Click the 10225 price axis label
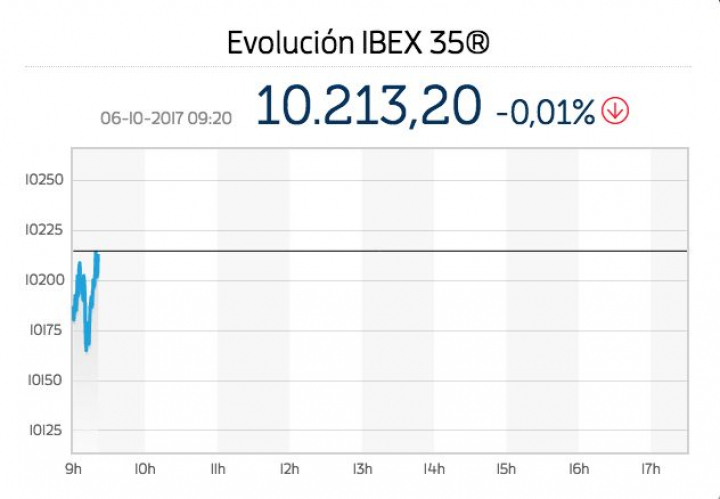Image resolution: width=720 pixels, height=499 pixels. (44, 230)
